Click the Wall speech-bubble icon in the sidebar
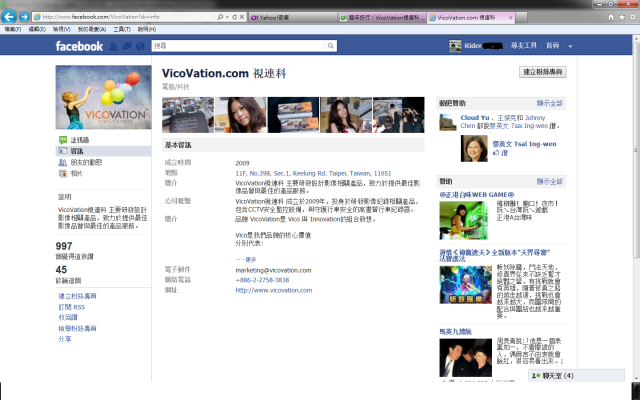 coord(63,140)
